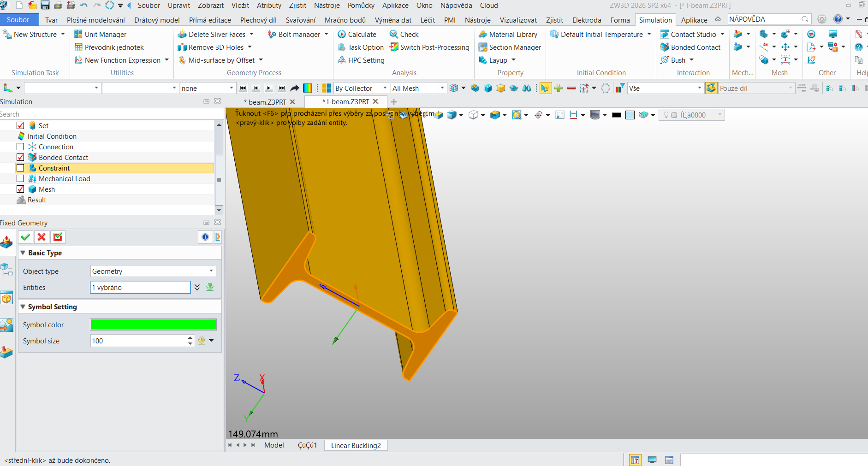Image resolution: width=868 pixels, height=466 pixels.
Task: Open the Nástroje menu
Action: coord(327,5)
